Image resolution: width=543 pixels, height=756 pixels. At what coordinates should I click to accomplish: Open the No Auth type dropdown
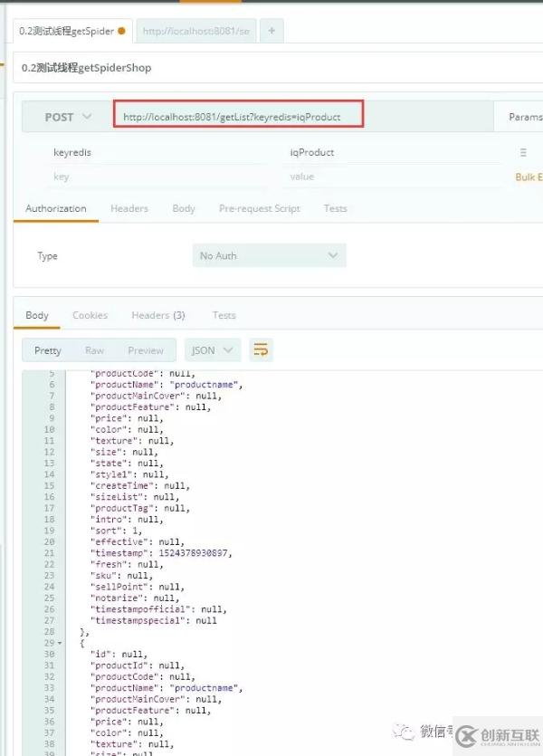270,256
